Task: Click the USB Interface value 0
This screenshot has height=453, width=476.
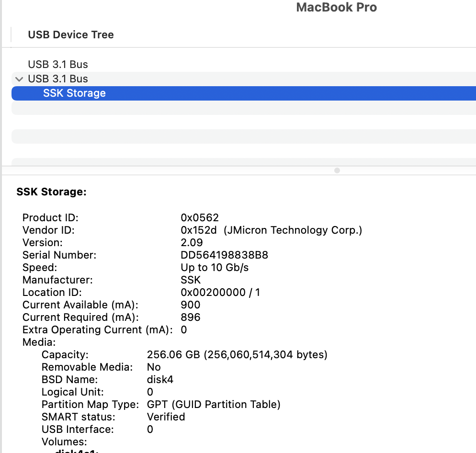Action: [150, 430]
